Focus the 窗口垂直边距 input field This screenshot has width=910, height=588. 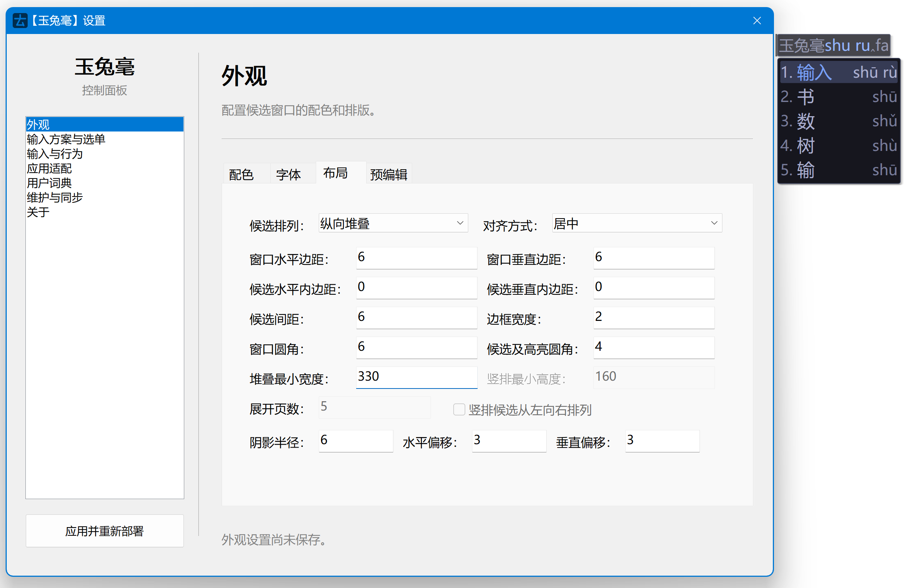(653, 258)
